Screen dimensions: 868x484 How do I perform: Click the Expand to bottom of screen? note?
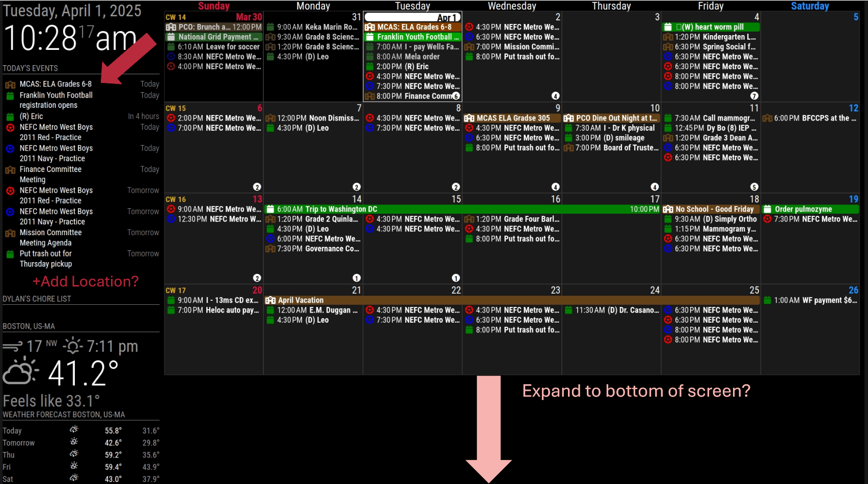click(x=636, y=391)
